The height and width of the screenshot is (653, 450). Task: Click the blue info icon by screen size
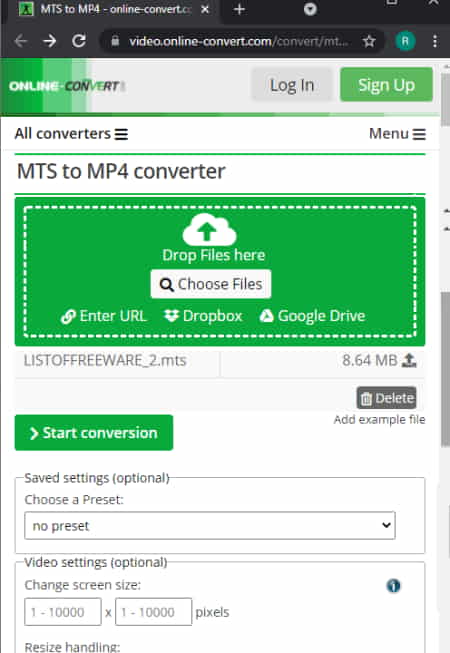pyautogui.click(x=393, y=586)
